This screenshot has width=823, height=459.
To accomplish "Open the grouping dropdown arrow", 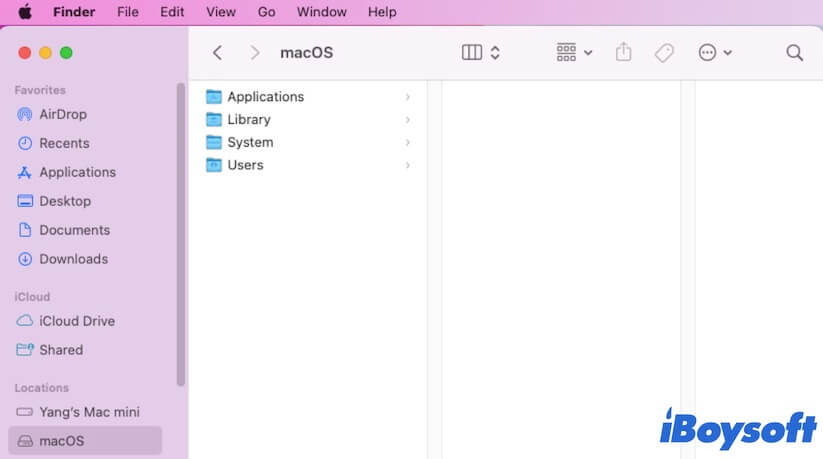I will coord(588,53).
